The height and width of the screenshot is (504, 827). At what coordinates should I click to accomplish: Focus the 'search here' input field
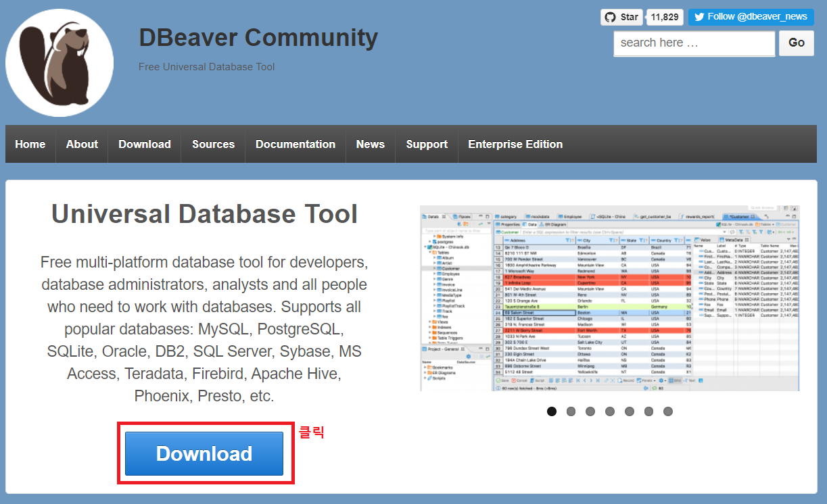[x=694, y=43]
